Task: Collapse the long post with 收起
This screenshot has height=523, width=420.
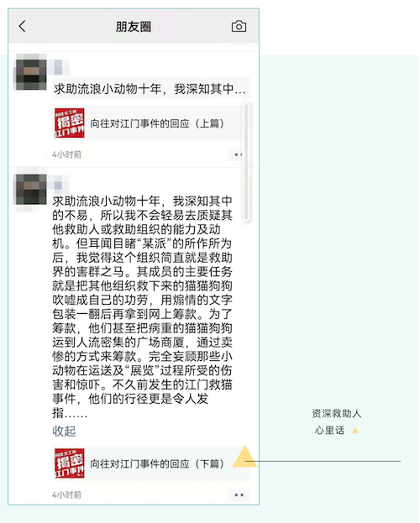Action: pyautogui.click(x=64, y=431)
